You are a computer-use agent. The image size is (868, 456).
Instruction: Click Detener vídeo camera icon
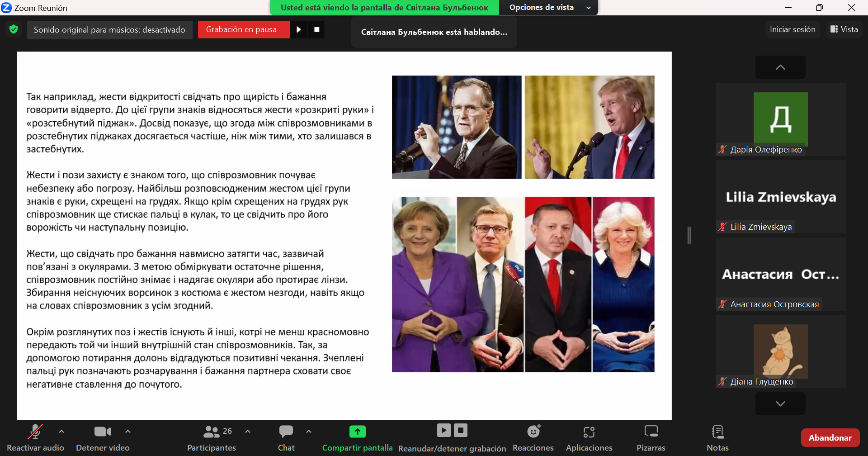(103, 432)
